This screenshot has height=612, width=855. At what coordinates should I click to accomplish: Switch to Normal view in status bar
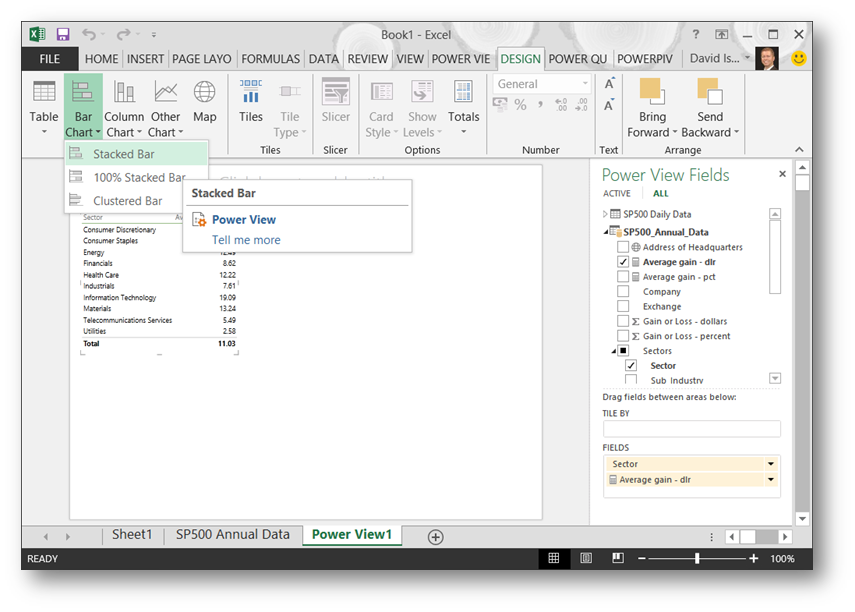pos(553,558)
